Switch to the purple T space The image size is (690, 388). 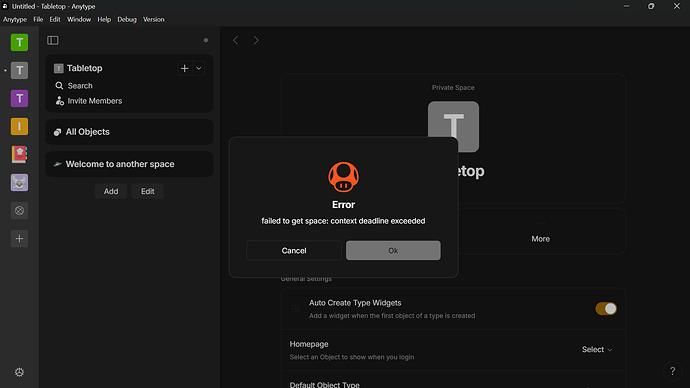(x=19, y=98)
